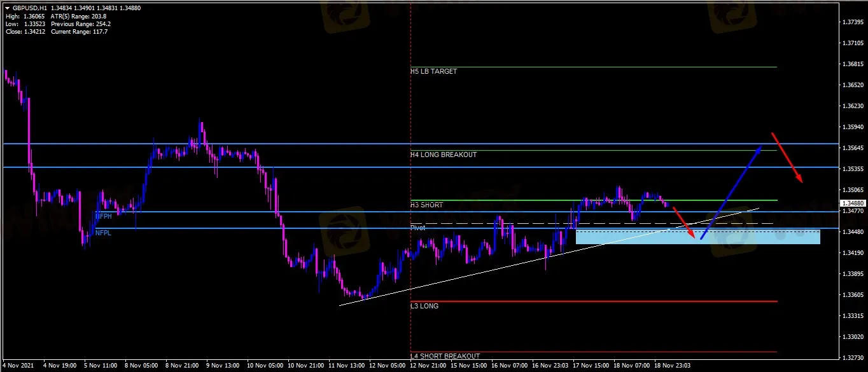868x372 pixels.
Task: Select the NFPH line label
Action: tap(103, 217)
